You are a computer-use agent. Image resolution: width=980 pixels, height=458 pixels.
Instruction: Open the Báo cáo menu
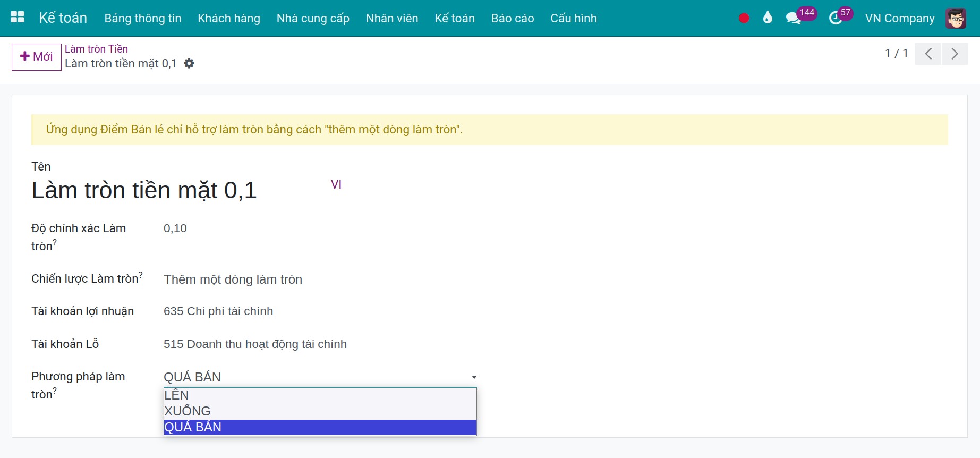[x=512, y=18]
